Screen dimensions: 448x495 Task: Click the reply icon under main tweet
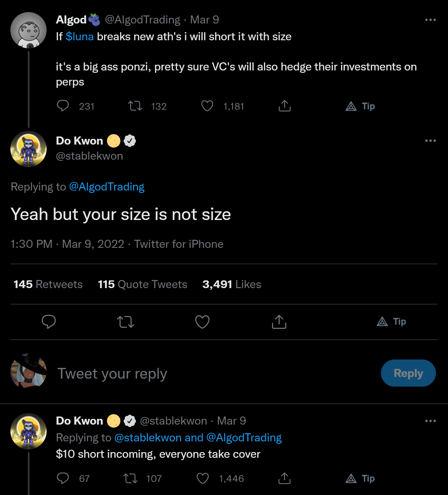click(x=49, y=322)
